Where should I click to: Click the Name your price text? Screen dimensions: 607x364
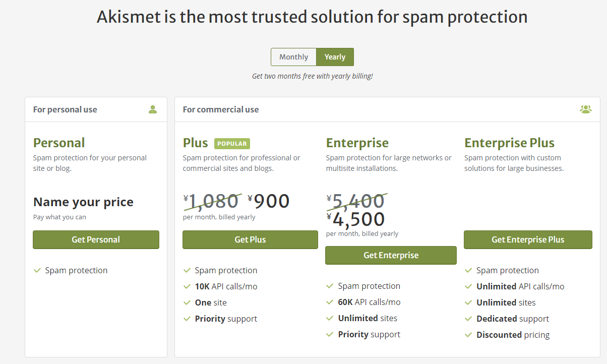(x=83, y=202)
